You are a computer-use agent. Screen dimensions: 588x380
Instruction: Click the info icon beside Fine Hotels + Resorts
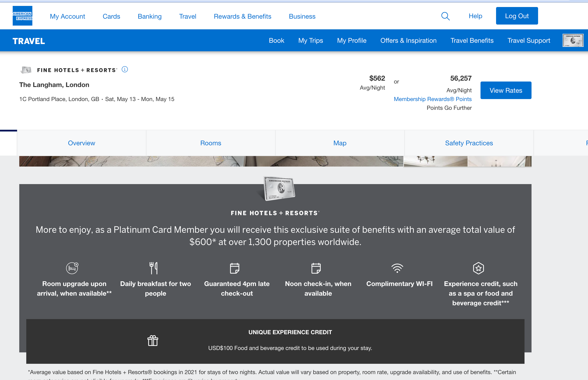point(125,69)
